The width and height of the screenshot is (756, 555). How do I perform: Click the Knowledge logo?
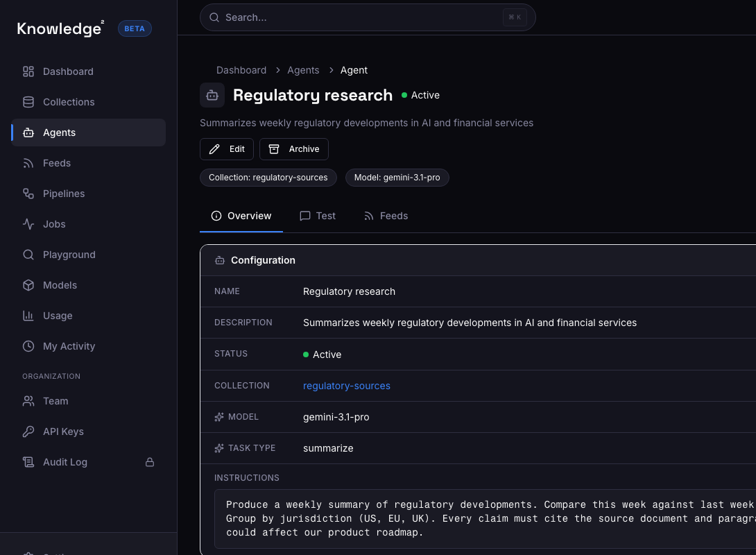click(x=60, y=28)
